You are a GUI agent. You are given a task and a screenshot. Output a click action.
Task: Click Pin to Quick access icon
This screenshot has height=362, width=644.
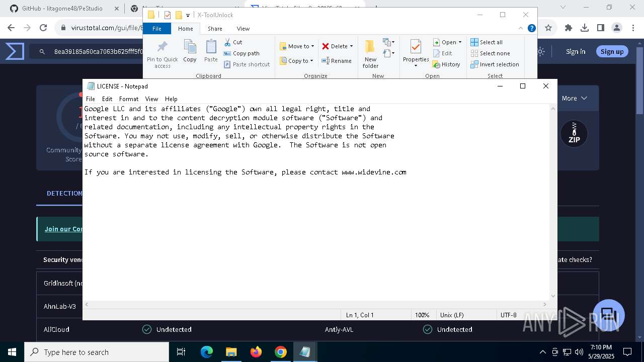coord(162,54)
